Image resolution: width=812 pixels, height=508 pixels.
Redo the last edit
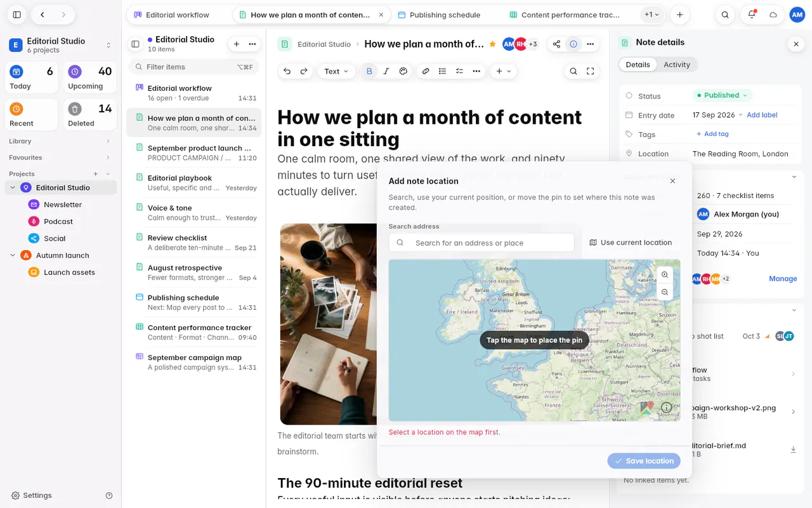[x=304, y=71]
